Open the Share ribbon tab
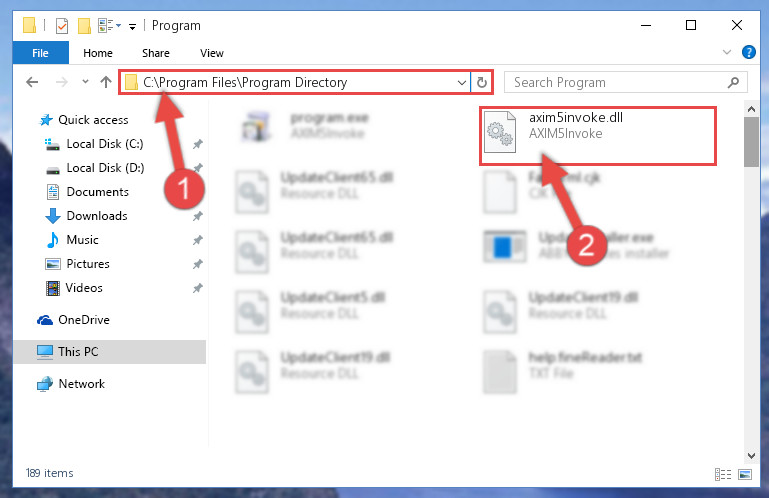This screenshot has height=498, width=769. click(156, 53)
